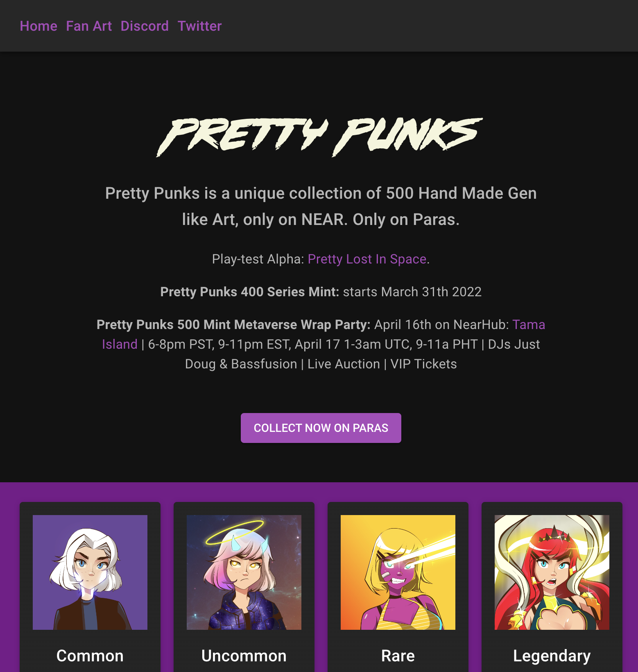
Task: Select the Common white-haired punk image
Action: [90, 572]
